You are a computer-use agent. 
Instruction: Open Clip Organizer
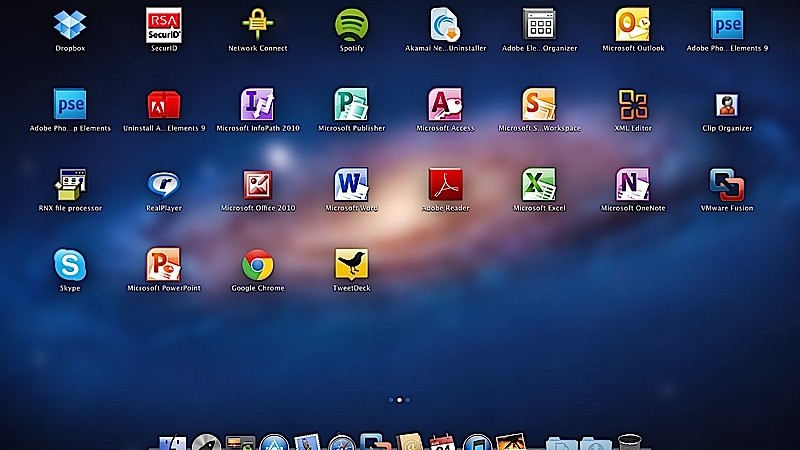click(x=727, y=104)
